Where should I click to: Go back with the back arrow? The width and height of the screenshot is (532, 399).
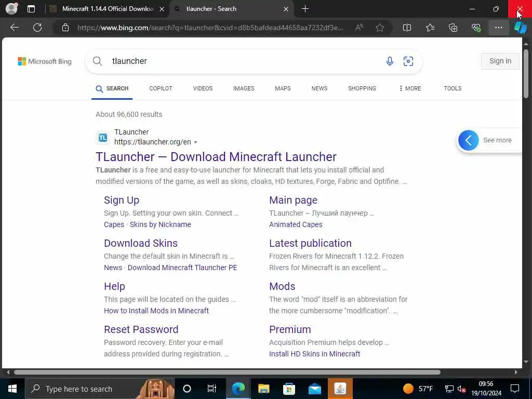pyautogui.click(x=14, y=28)
